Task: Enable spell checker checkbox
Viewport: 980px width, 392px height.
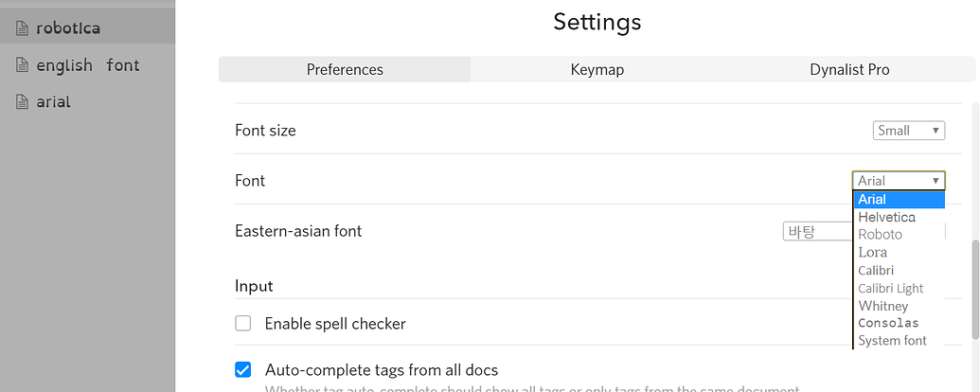Action: 242,323
